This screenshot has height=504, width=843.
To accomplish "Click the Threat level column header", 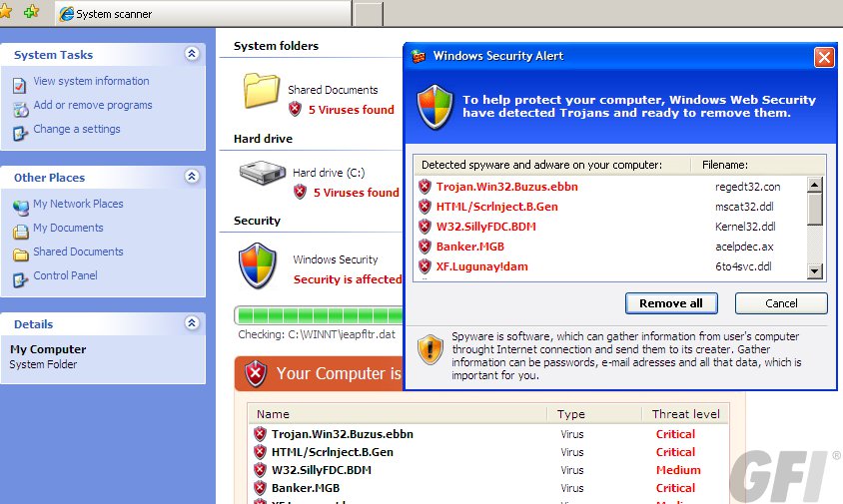I will (x=685, y=414).
